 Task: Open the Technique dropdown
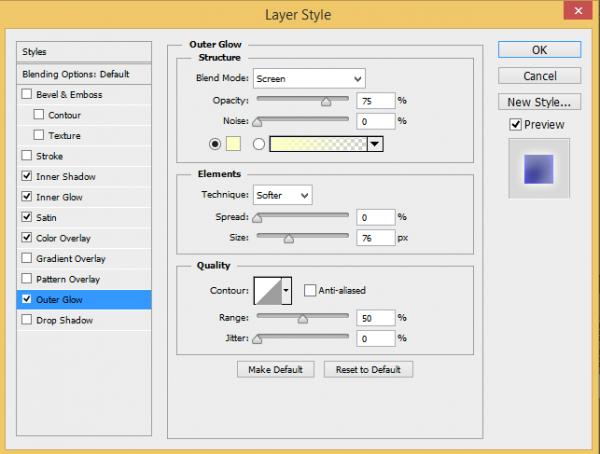pos(283,195)
